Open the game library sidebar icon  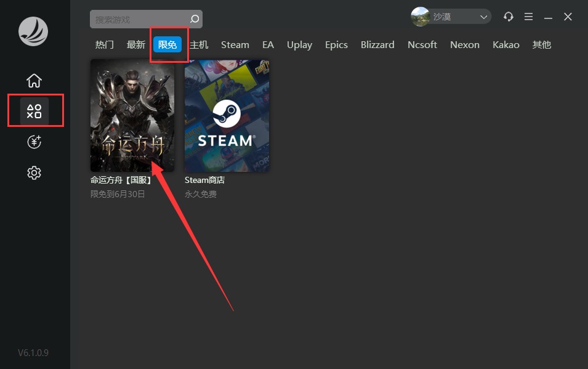34,111
